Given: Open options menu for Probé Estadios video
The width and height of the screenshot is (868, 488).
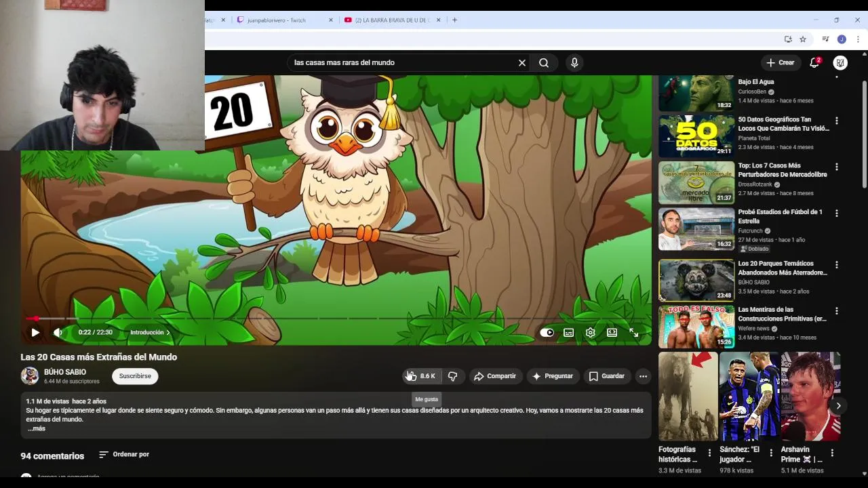Looking at the screenshot, I should tap(837, 213).
